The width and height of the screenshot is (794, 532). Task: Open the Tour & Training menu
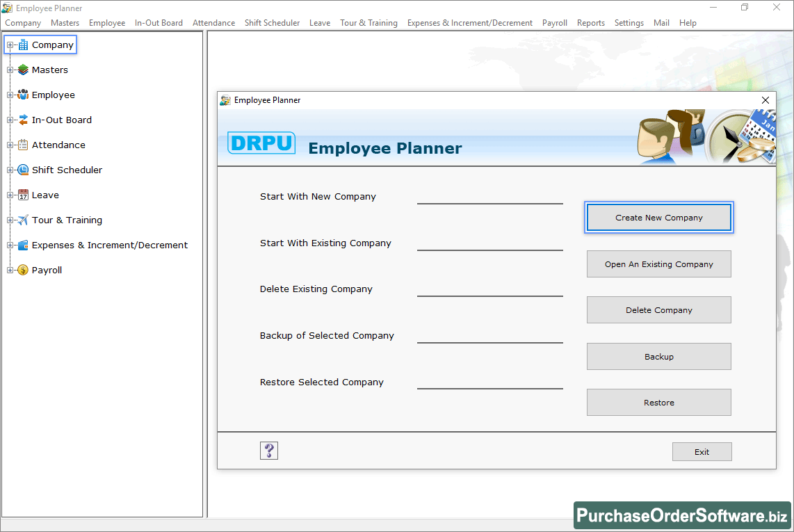coord(368,23)
